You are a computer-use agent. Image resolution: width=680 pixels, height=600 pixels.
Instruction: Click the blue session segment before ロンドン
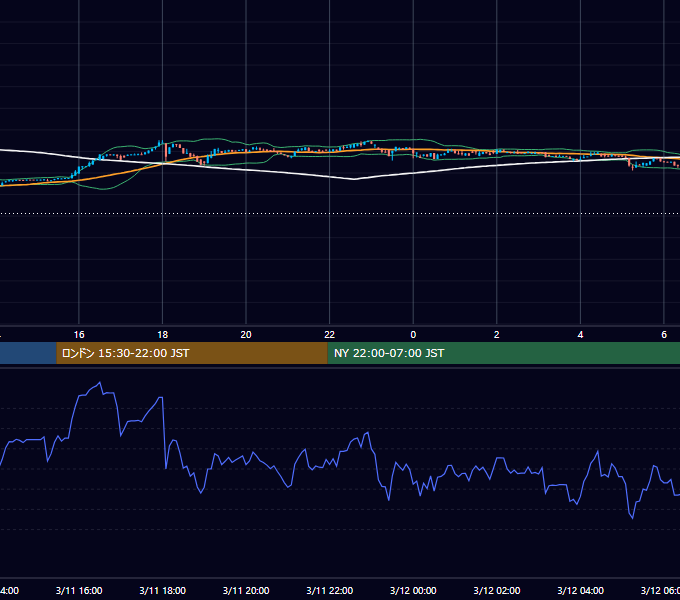tap(28, 353)
